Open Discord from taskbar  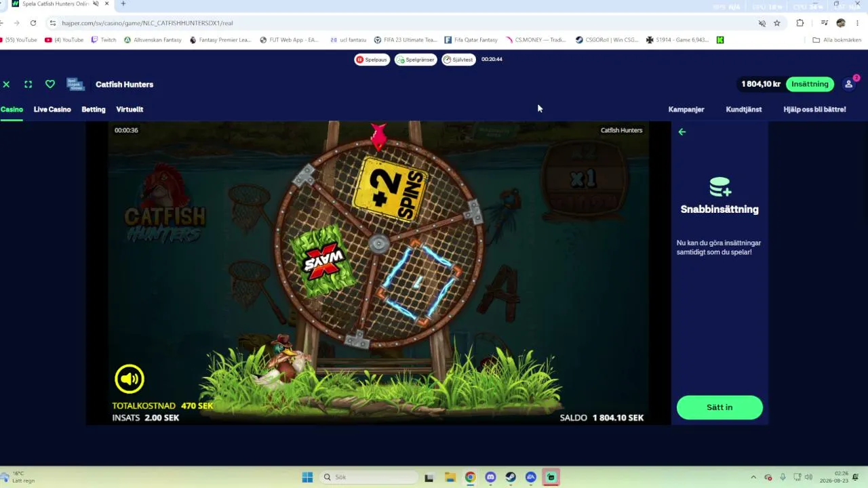click(x=490, y=477)
